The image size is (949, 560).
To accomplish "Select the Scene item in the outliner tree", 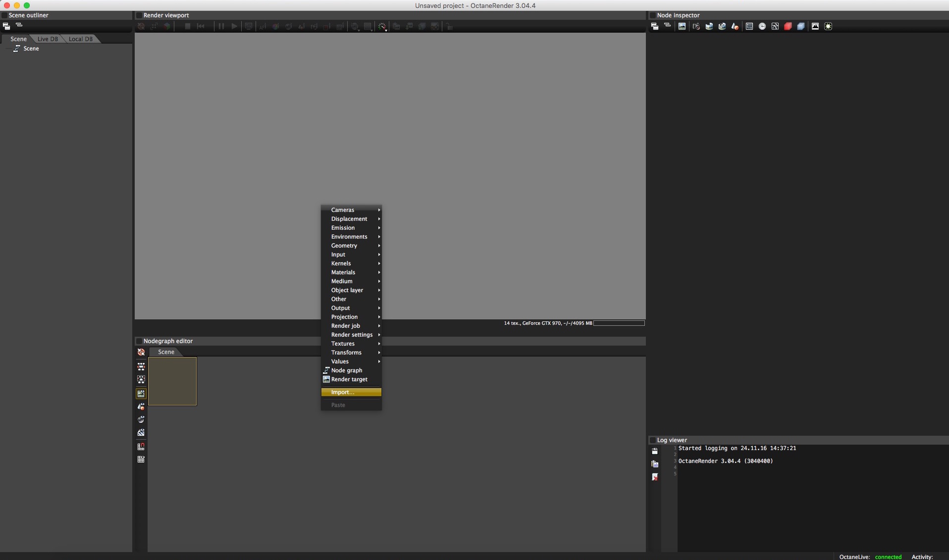I will (31, 49).
